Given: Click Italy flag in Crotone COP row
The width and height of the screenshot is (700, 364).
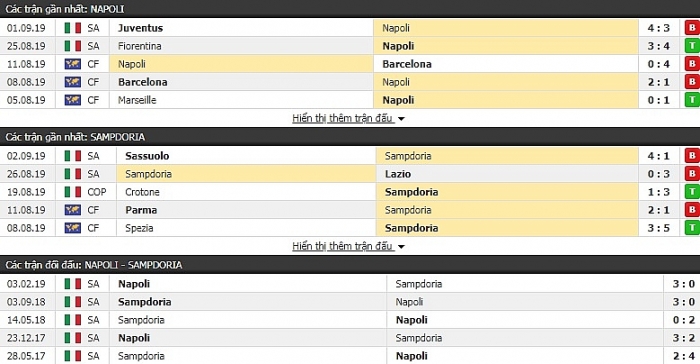Looking at the screenshot, I should (73, 192).
